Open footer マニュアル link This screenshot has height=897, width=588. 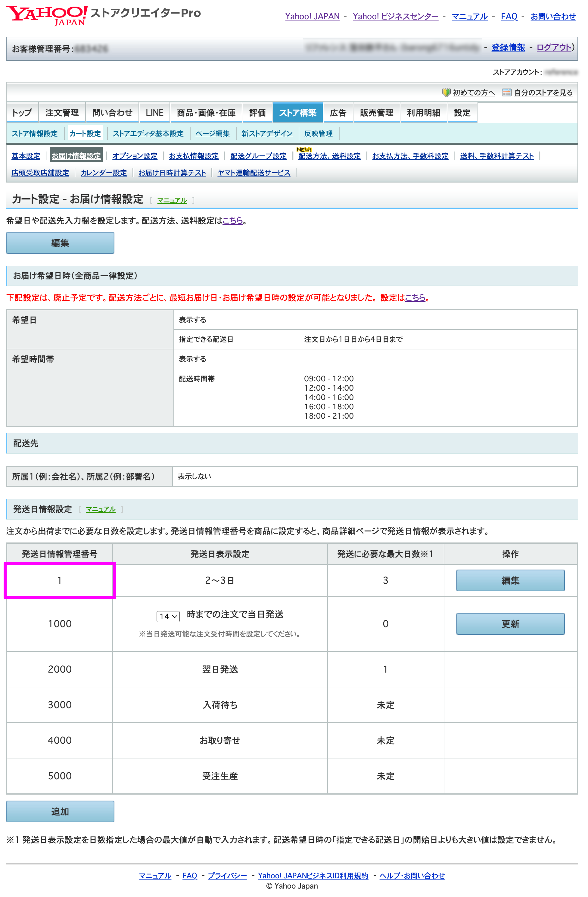[x=155, y=876]
